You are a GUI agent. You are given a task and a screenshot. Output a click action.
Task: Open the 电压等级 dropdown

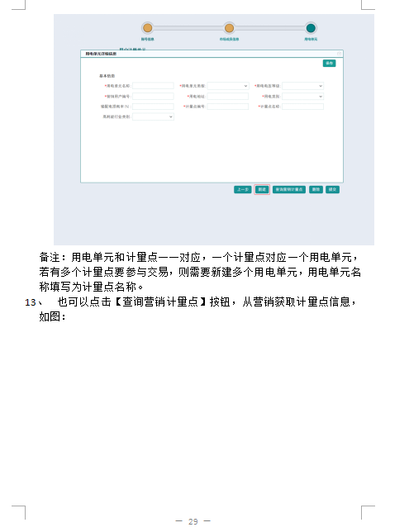(x=302, y=86)
